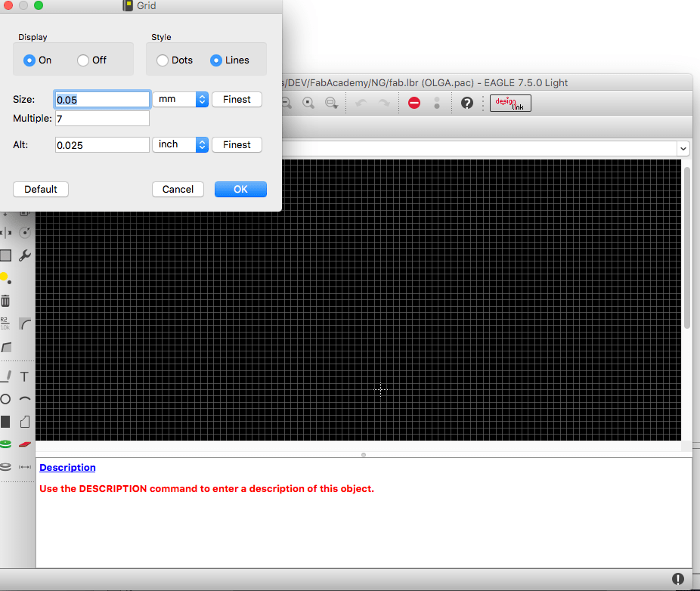This screenshot has width=700, height=591.
Task: Open the Size unit mm dropdown
Action: [x=181, y=99]
